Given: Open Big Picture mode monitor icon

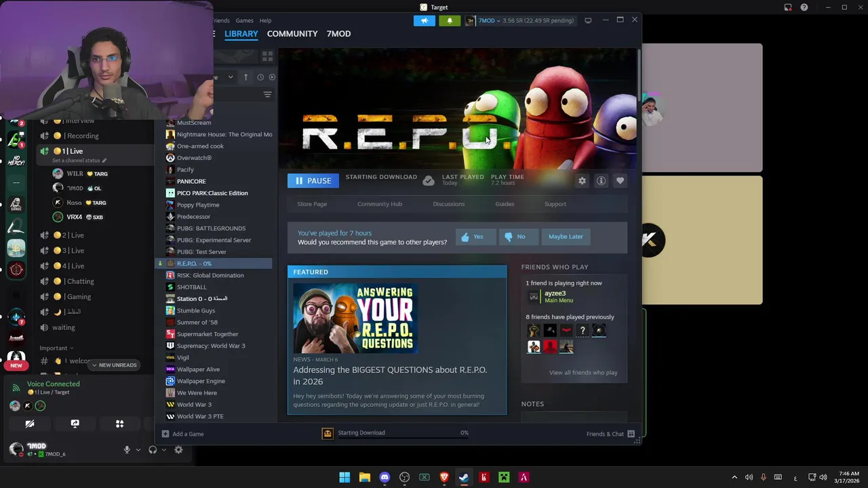Looking at the screenshot, I should click(x=588, y=20).
